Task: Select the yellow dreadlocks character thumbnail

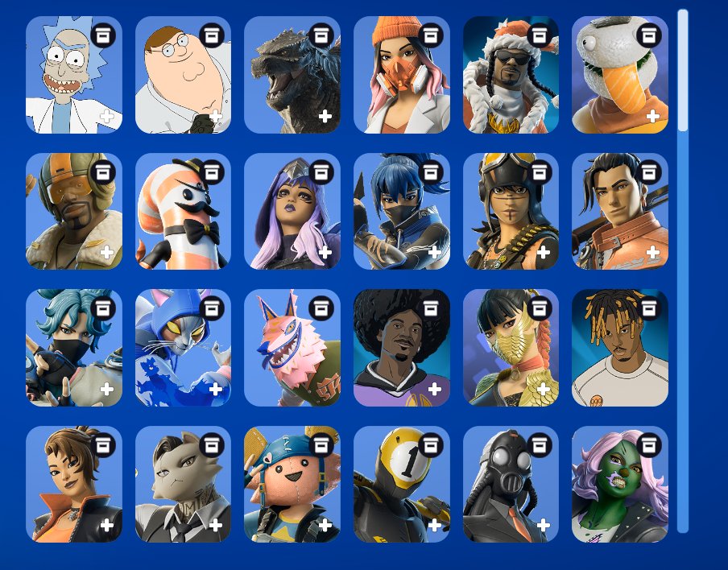Action: click(x=620, y=348)
